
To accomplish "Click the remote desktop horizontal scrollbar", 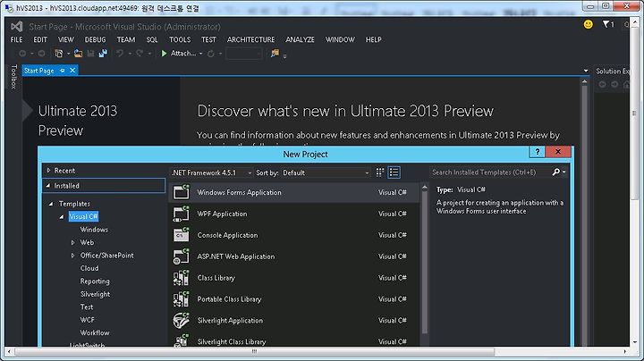I will 254,351.
